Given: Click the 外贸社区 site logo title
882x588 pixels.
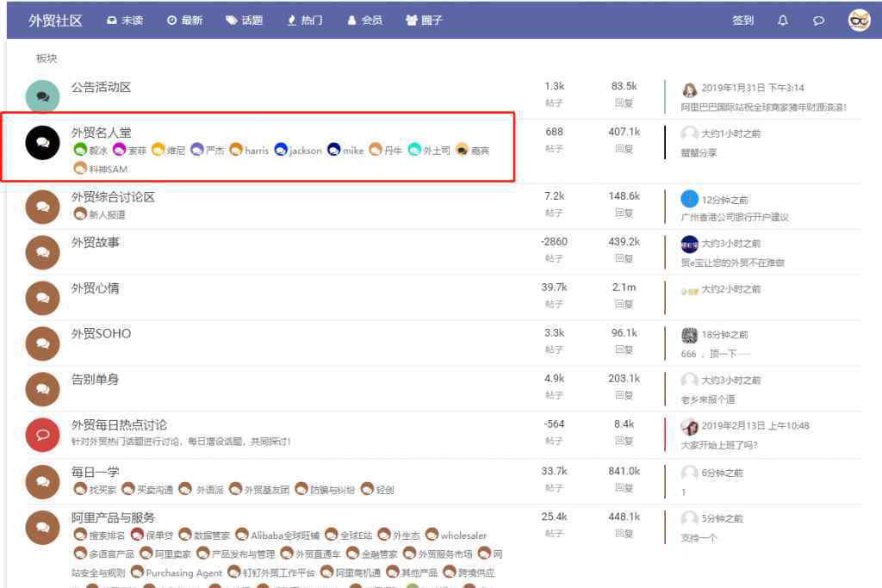Looking at the screenshot, I should coord(55,21).
